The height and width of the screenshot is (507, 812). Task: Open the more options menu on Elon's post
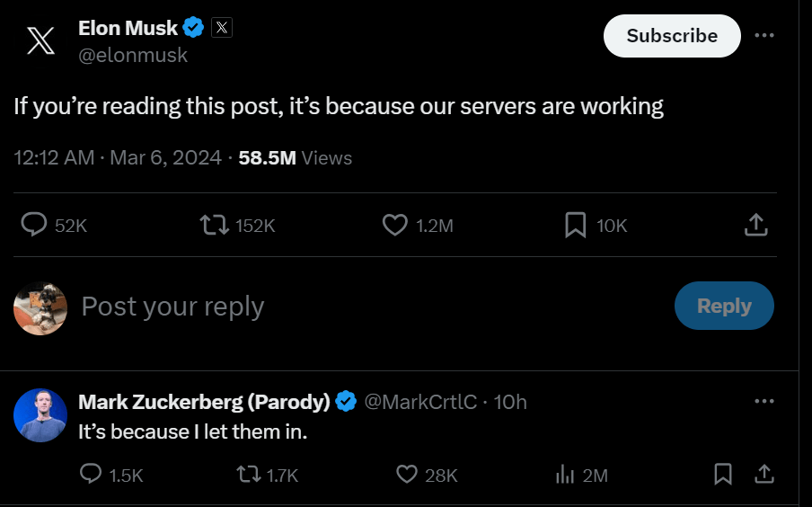764,35
